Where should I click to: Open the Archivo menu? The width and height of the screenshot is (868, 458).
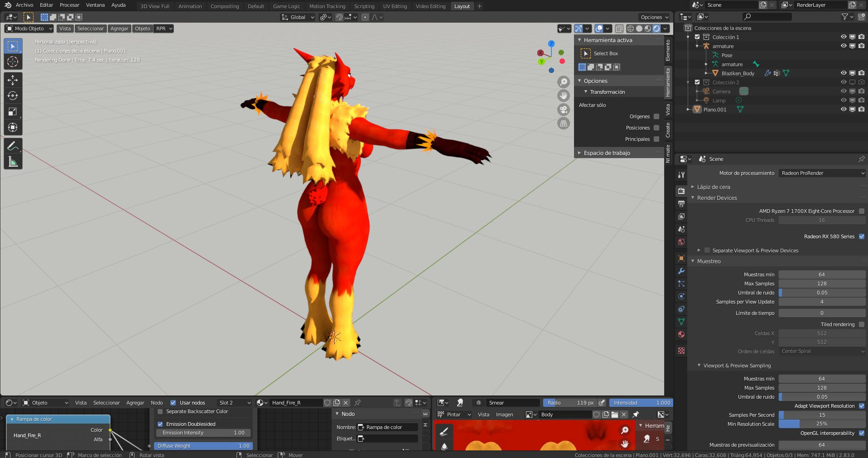[24, 5]
